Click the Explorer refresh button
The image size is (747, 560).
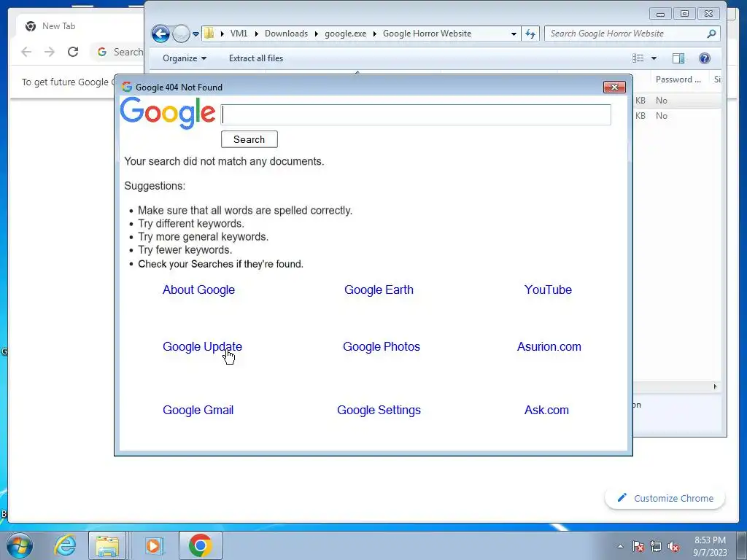(530, 34)
